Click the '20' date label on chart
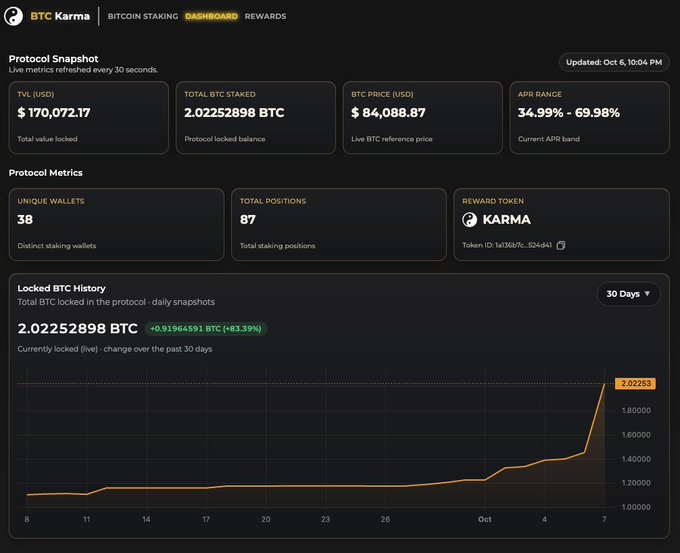The height and width of the screenshot is (553, 680). point(265,519)
